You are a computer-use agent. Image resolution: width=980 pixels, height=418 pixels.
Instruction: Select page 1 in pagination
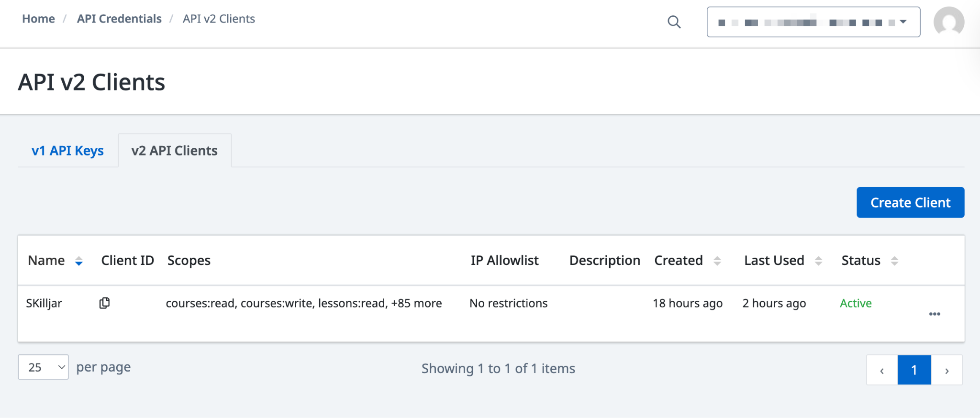(x=914, y=370)
